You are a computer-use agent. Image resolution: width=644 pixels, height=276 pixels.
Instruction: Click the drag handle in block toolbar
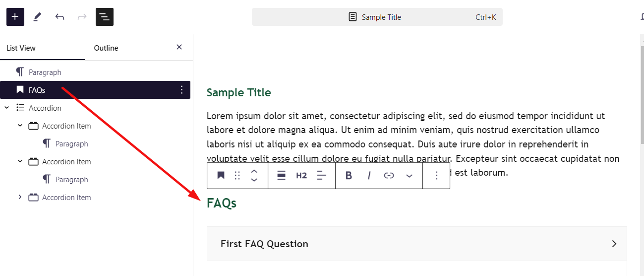click(237, 175)
